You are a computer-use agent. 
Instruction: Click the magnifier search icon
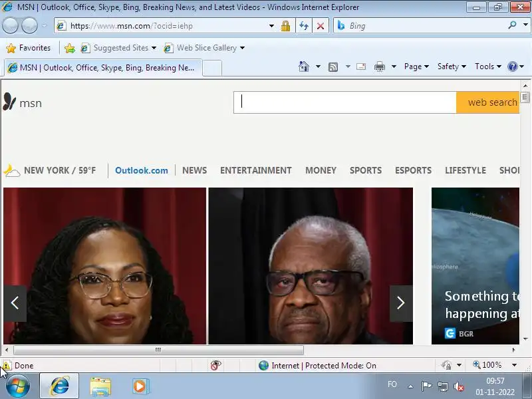click(x=512, y=25)
